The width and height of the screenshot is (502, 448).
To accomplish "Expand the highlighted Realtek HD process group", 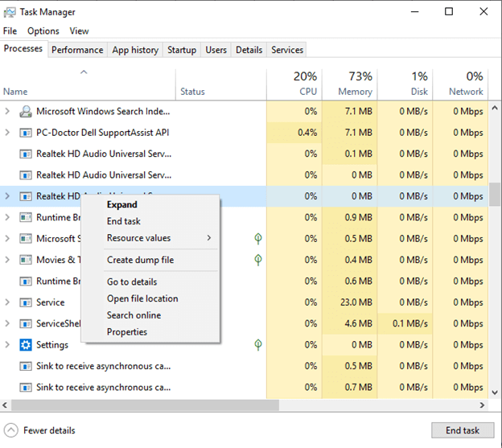I will coord(7,196).
